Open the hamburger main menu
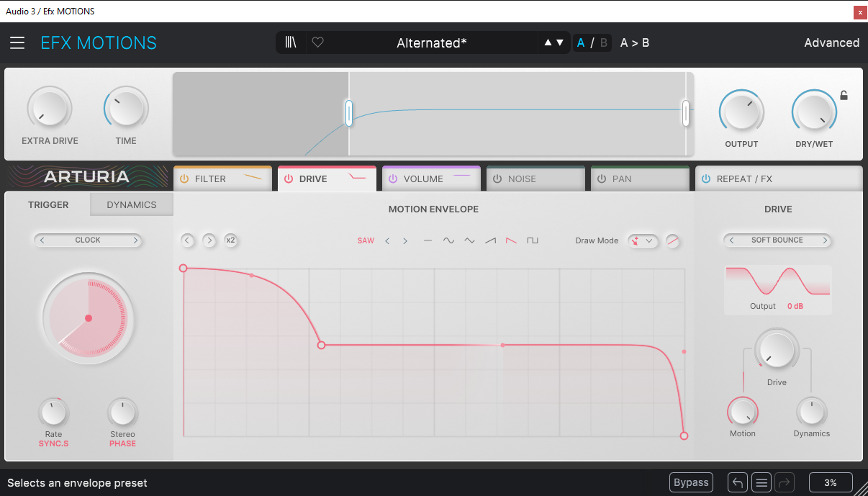868x496 pixels. (17, 43)
